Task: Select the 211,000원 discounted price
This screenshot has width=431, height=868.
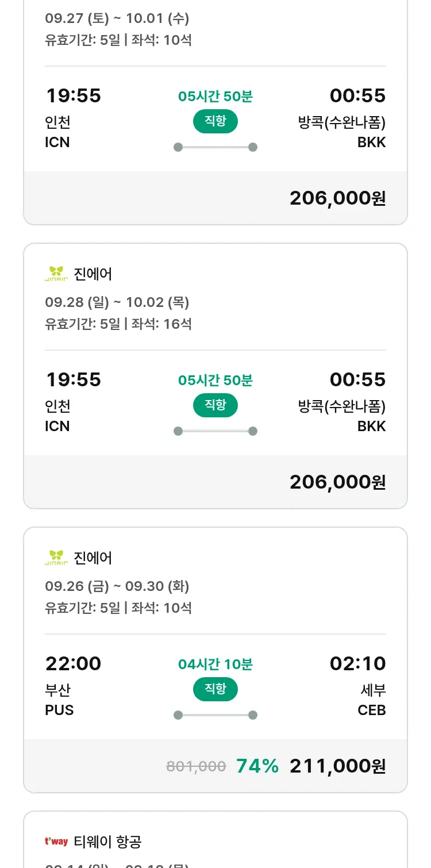Action: tap(337, 766)
